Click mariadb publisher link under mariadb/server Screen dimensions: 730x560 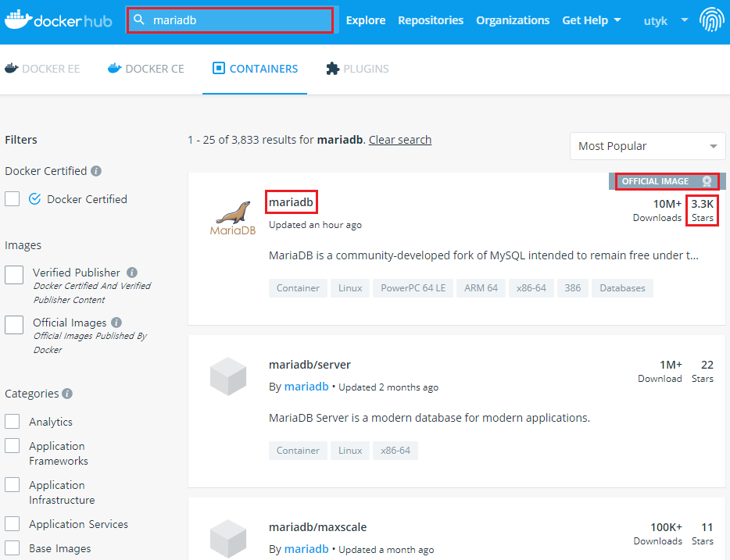click(306, 387)
